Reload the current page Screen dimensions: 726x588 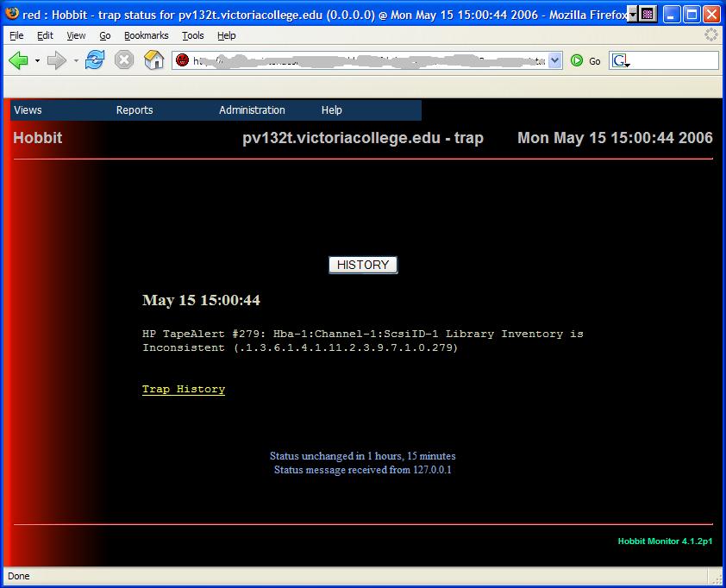tap(95, 60)
